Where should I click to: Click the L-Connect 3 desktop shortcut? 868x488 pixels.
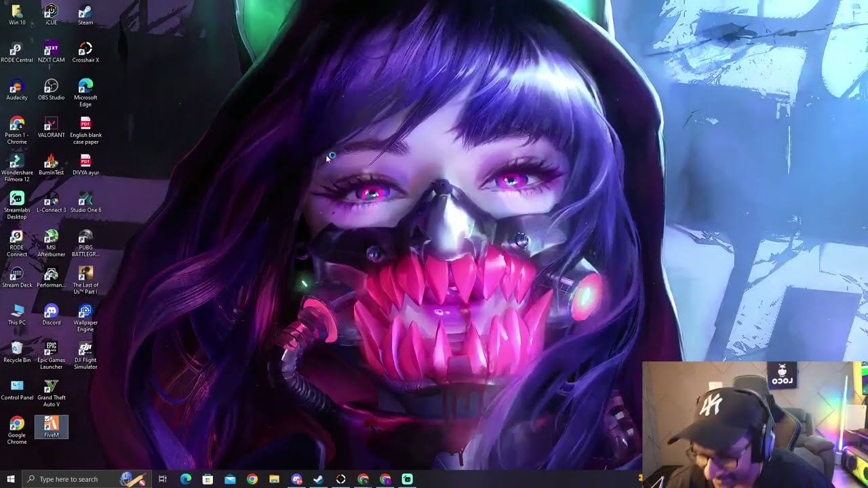(52, 202)
